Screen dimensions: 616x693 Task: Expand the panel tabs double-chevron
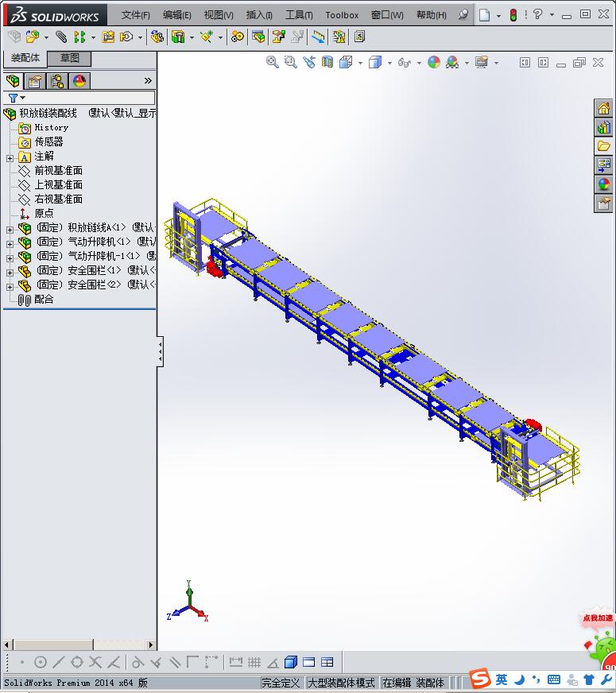pos(148,80)
